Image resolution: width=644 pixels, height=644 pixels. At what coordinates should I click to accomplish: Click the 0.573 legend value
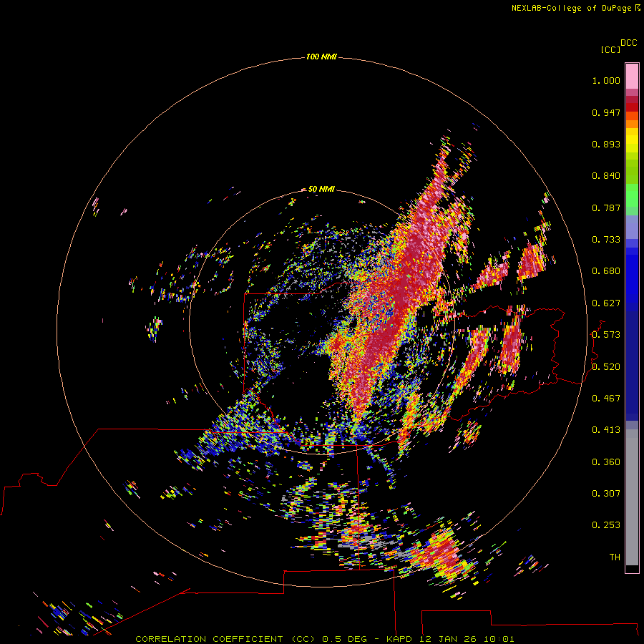[x=606, y=335]
